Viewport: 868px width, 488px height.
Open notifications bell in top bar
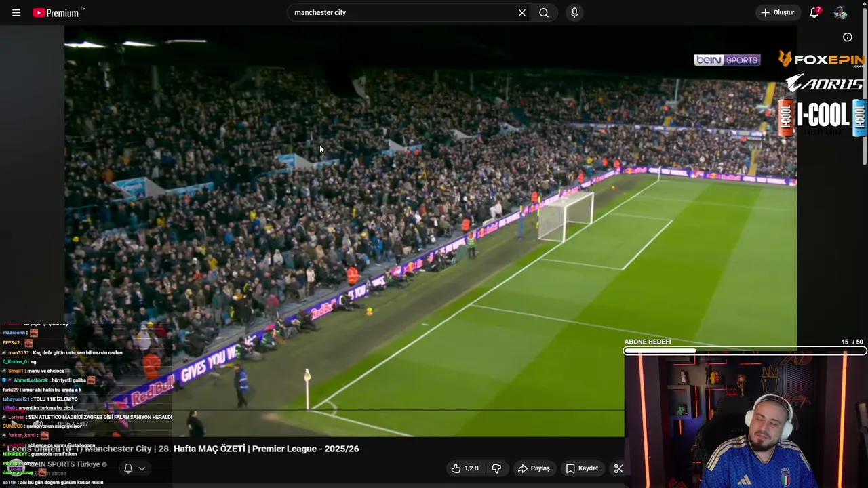(815, 13)
